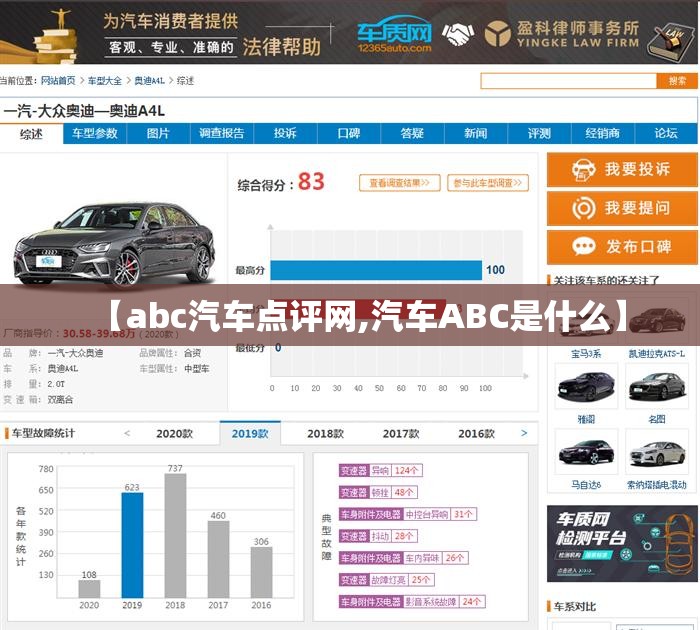This screenshot has width=700, height=630.
Task: Click inside the search input field
Action: [569, 81]
